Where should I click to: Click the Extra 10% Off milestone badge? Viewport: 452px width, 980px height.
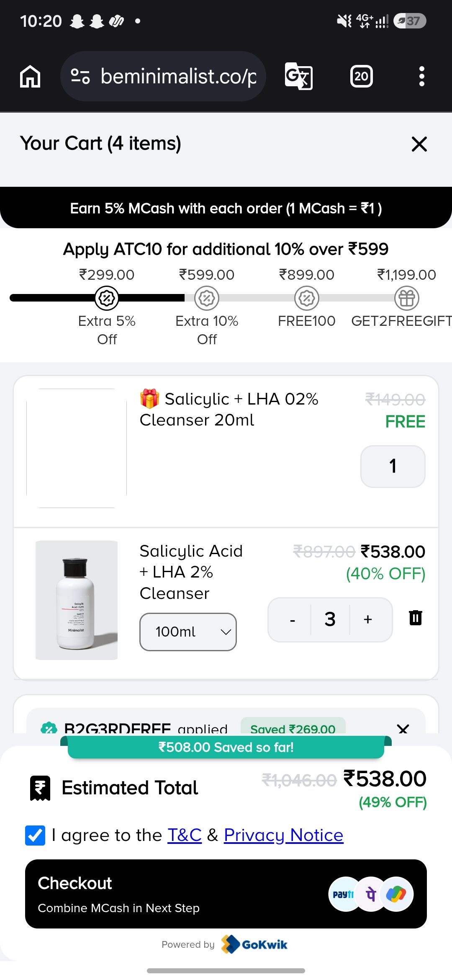pos(207,298)
